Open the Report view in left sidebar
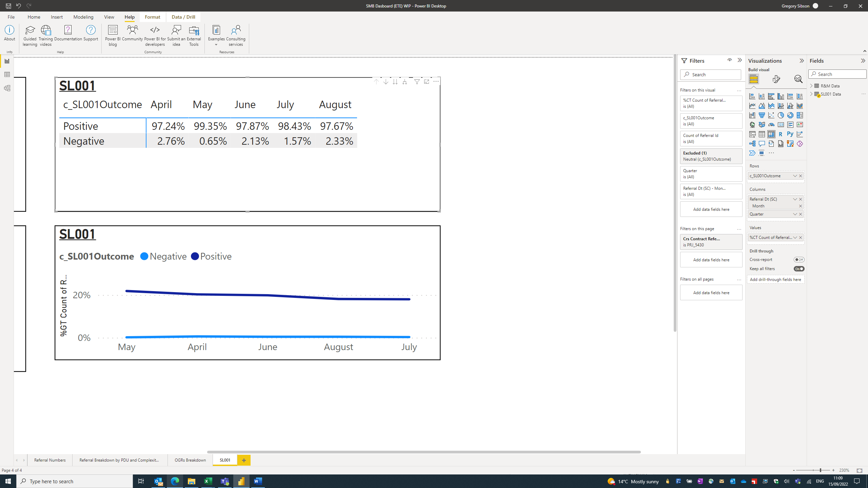The width and height of the screenshot is (868, 488). tap(7, 61)
